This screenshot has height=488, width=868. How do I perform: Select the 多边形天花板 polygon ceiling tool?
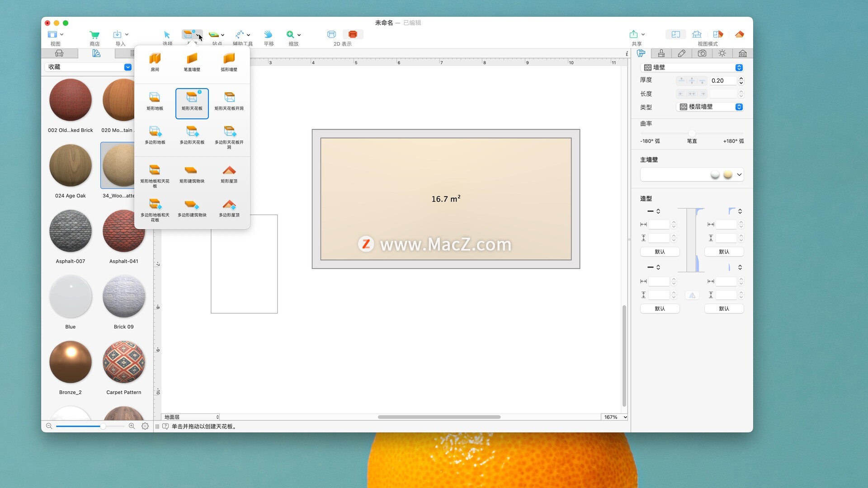click(192, 136)
